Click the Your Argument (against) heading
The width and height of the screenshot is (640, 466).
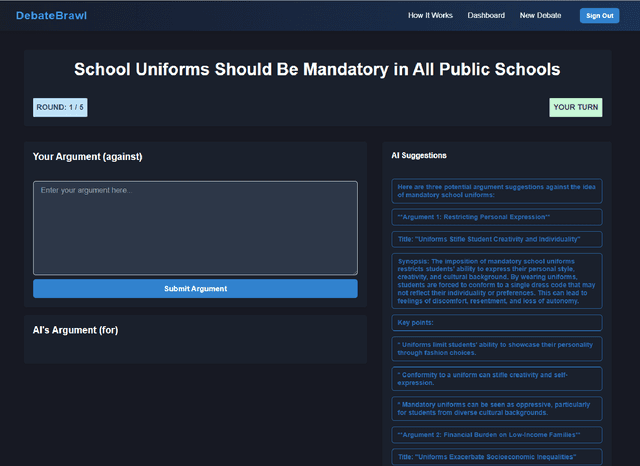pyautogui.click(x=87, y=157)
